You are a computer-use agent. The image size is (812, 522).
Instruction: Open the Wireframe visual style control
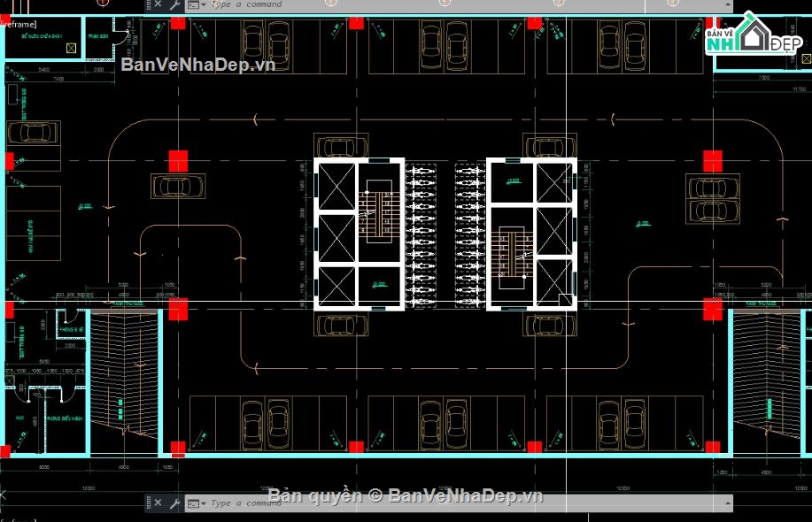click(x=18, y=25)
